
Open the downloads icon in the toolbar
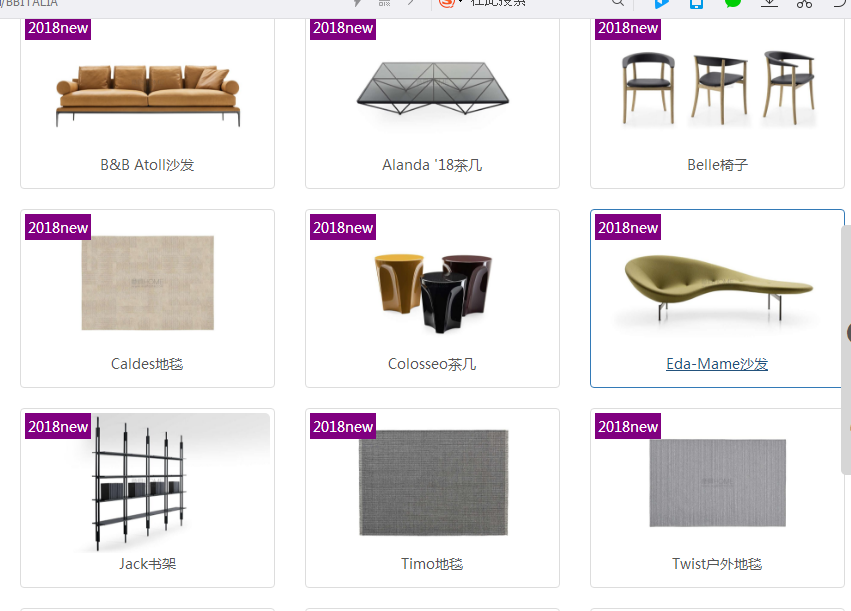[769, 3]
